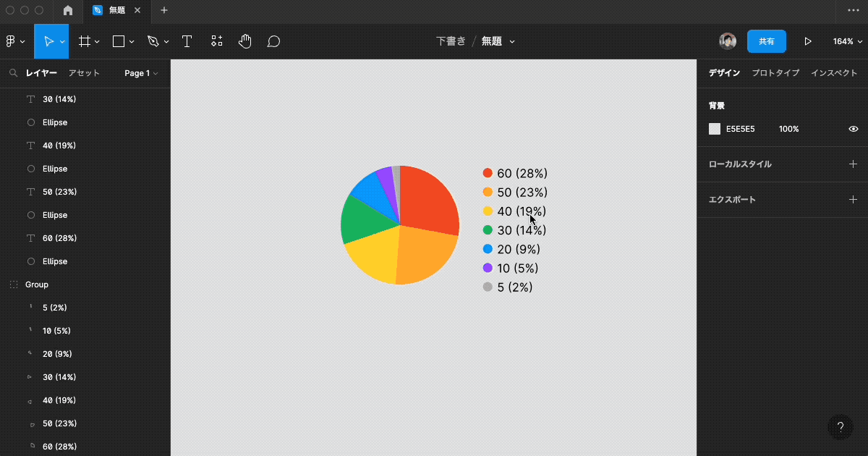Open the アセット panel tab
This screenshot has width=868, height=456.
click(x=85, y=72)
